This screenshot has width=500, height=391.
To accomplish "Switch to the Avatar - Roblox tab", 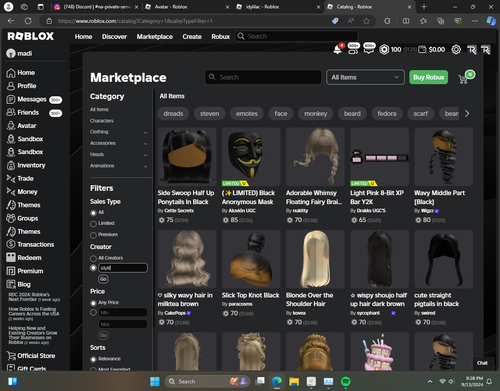I will pyautogui.click(x=187, y=7).
